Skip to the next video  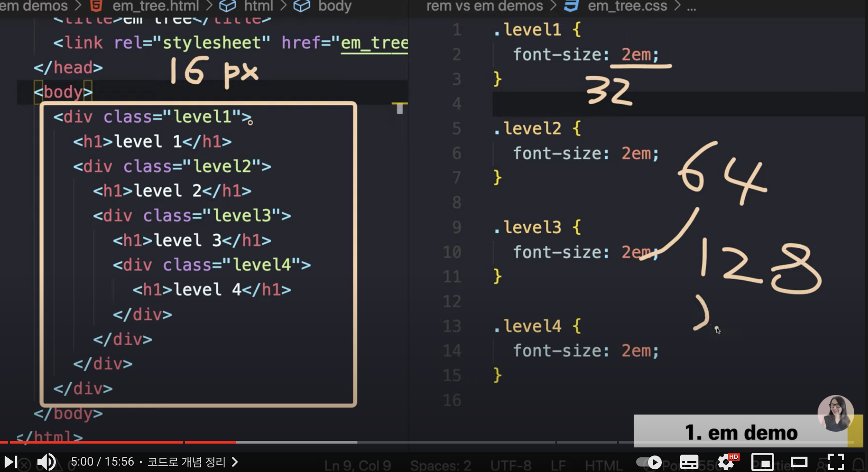(x=11, y=462)
